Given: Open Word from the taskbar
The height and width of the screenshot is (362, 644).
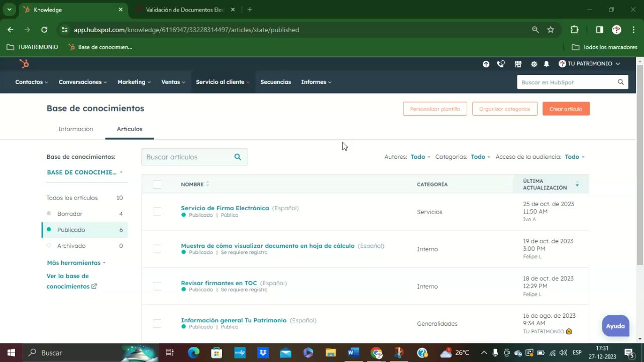Looking at the screenshot, I should (x=353, y=352).
